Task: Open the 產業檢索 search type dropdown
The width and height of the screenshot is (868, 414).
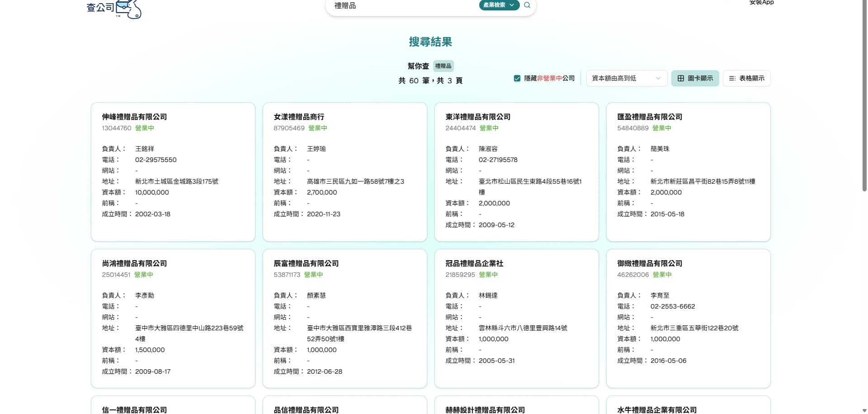Action: pyautogui.click(x=499, y=5)
